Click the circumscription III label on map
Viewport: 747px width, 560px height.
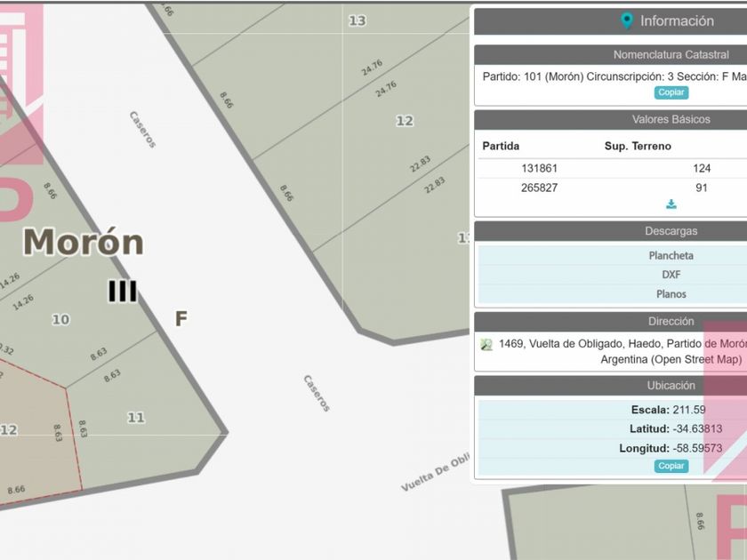(123, 291)
